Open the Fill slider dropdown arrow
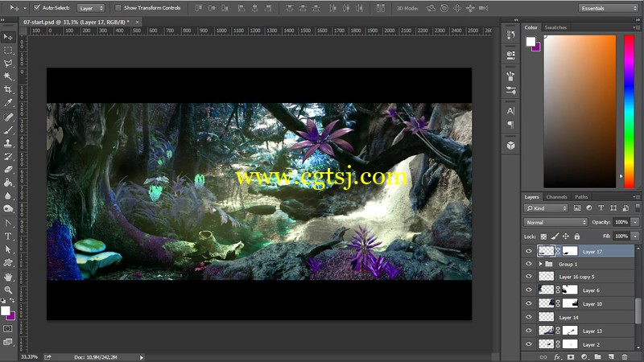The image size is (644, 362). [635, 236]
